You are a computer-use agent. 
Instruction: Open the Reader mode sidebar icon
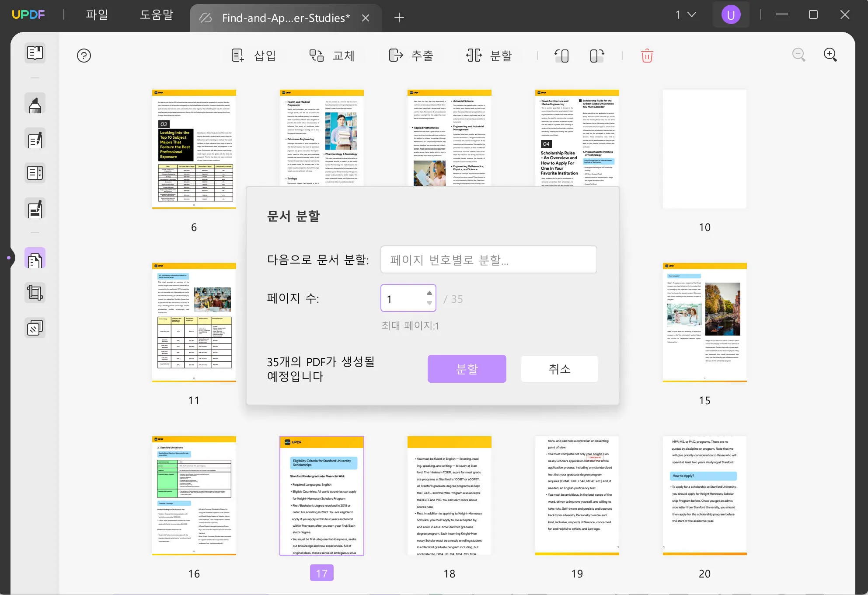click(35, 53)
